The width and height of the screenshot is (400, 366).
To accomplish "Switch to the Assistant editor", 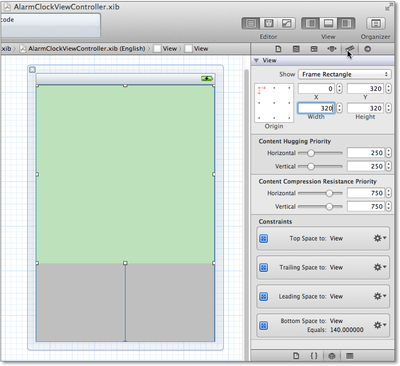I will pos(269,23).
